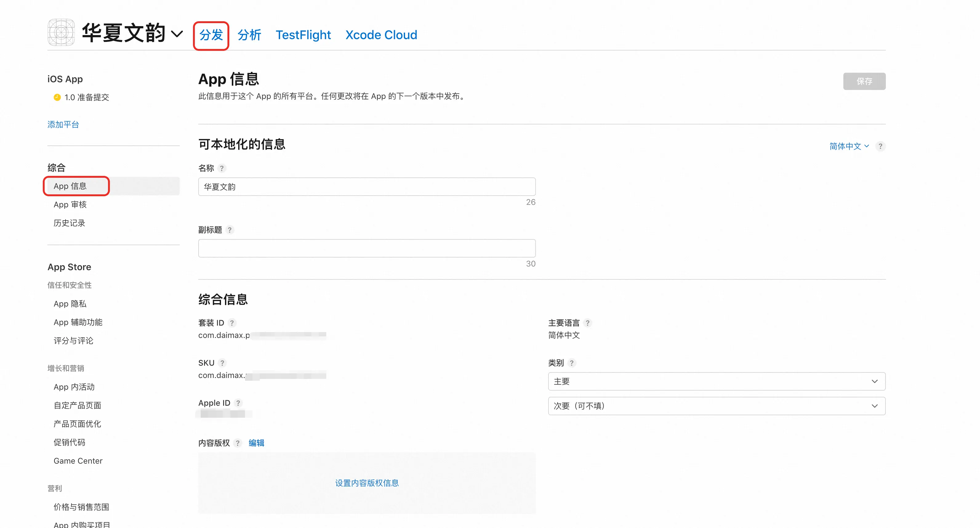980x528 pixels.
Task: Open the 主要 category dropdown
Action: [717, 381]
